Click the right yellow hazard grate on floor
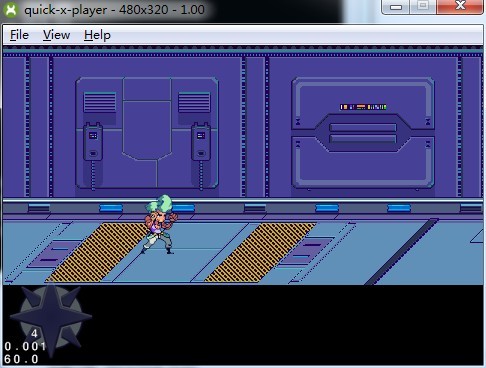 pyautogui.click(x=260, y=252)
